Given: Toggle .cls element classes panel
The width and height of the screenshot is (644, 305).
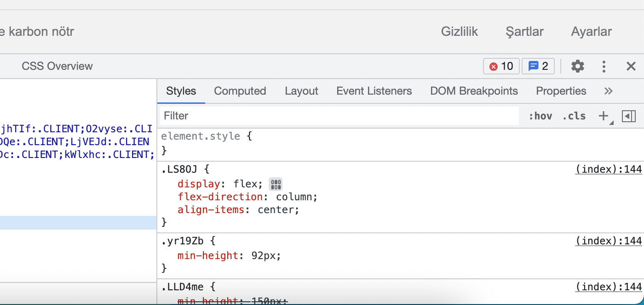Looking at the screenshot, I should (x=574, y=116).
